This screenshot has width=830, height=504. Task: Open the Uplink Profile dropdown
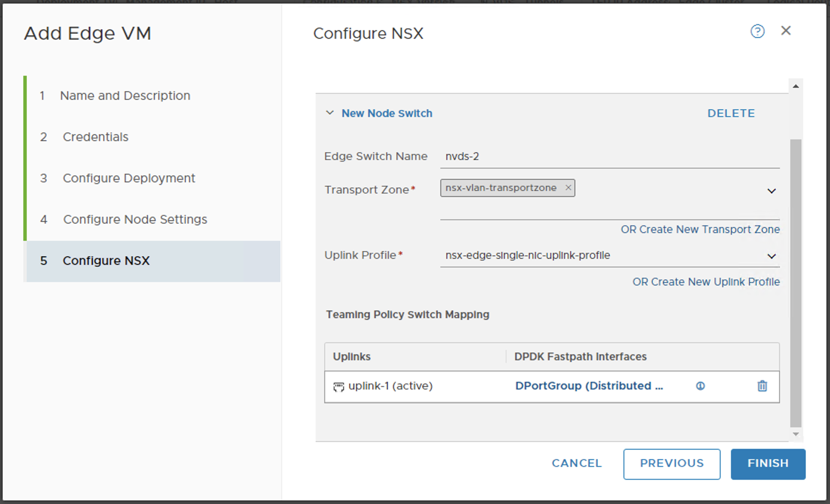pyautogui.click(x=772, y=256)
